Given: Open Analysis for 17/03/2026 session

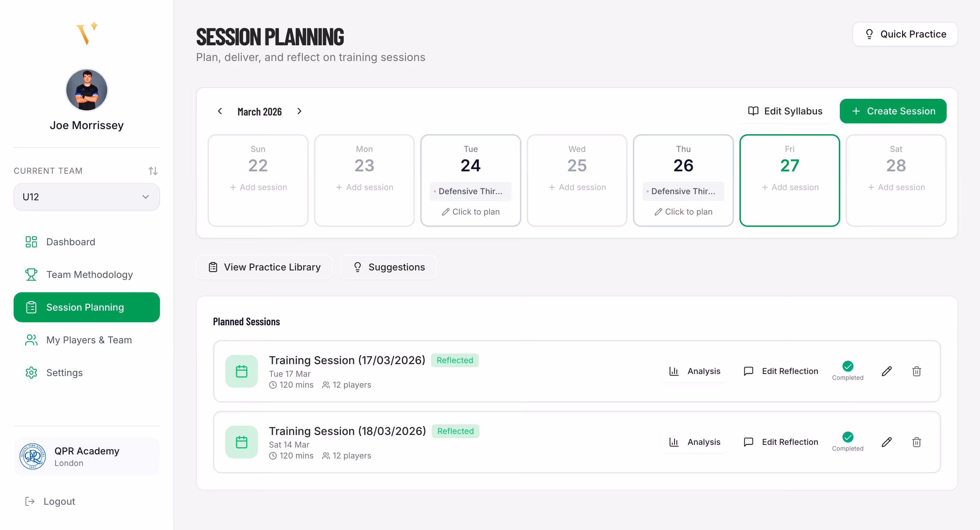Looking at the screenshot, I should 695,371.
